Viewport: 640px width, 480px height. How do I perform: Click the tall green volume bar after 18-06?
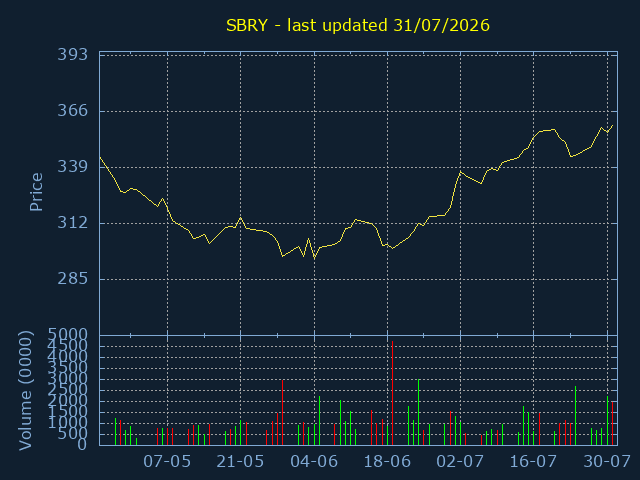pyautogui.click(x=419, y=412)
